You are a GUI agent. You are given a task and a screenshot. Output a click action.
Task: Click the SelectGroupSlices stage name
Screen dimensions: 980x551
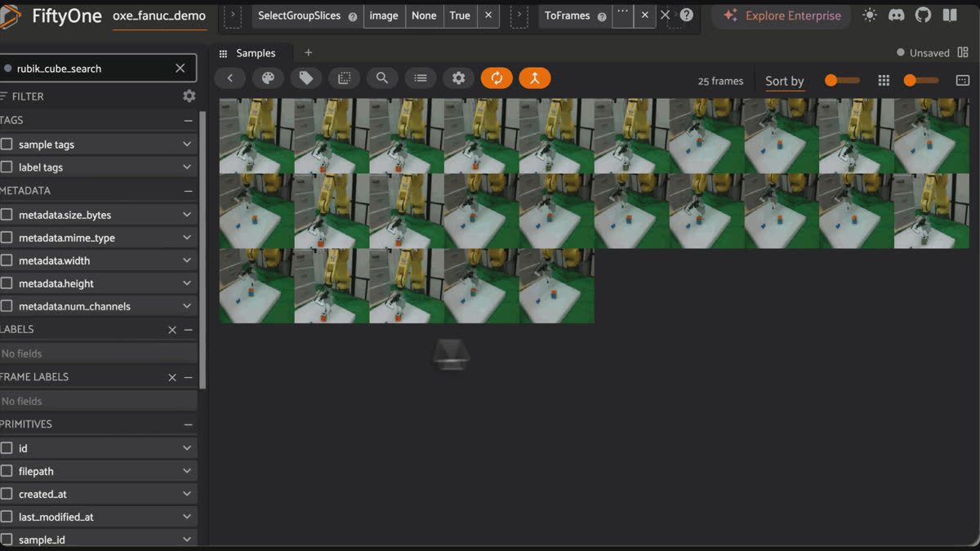300,16
